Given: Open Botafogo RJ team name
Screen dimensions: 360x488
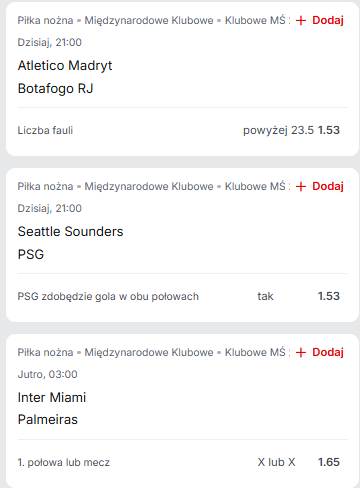Looking at the screenshot, I should pyautogui.click(x=55, y=89).
